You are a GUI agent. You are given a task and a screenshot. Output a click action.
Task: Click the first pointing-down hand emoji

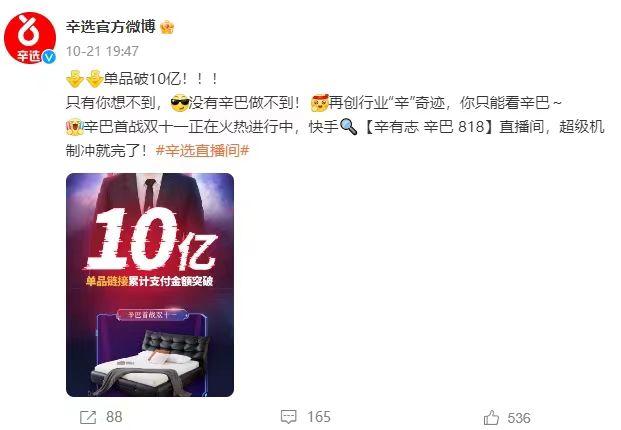[x=75, y=79]
